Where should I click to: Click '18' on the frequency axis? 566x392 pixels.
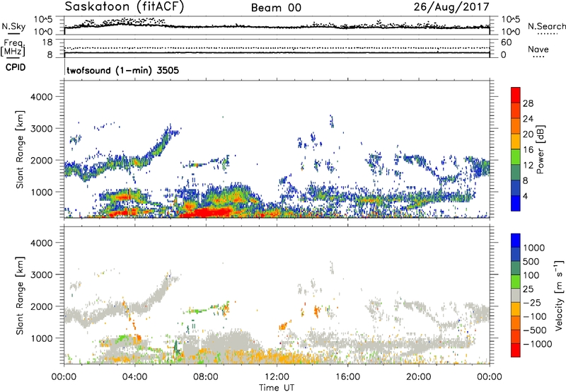coord(47,42)
